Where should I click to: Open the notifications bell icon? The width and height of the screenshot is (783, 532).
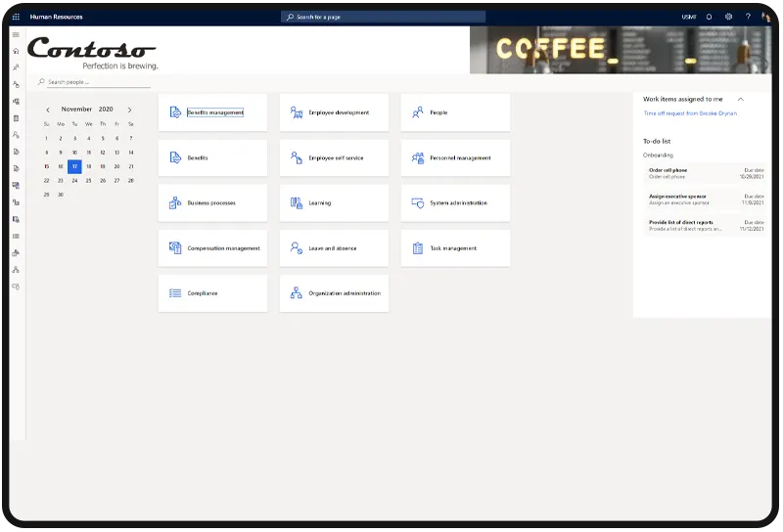coord(709,17)
